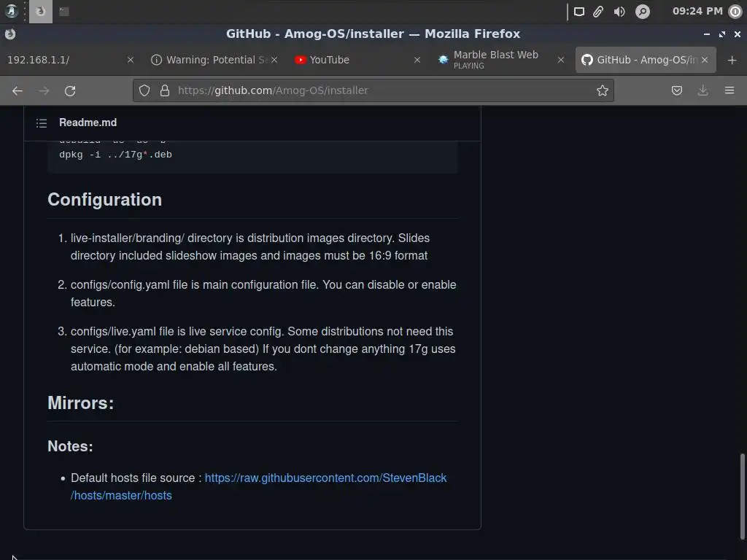
Task: Open the paperclip clipboard tray icon
Action: [598, 12]
